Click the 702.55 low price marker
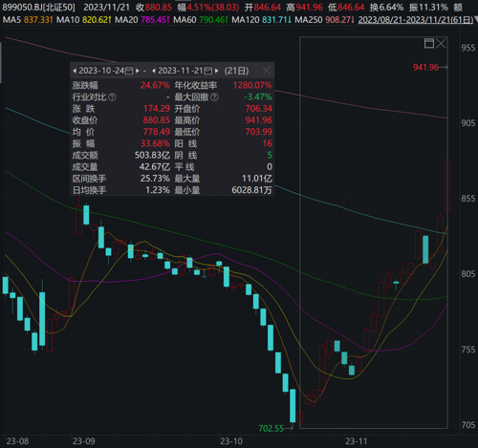This screenshot has height=448, width=478. (271, 428)
